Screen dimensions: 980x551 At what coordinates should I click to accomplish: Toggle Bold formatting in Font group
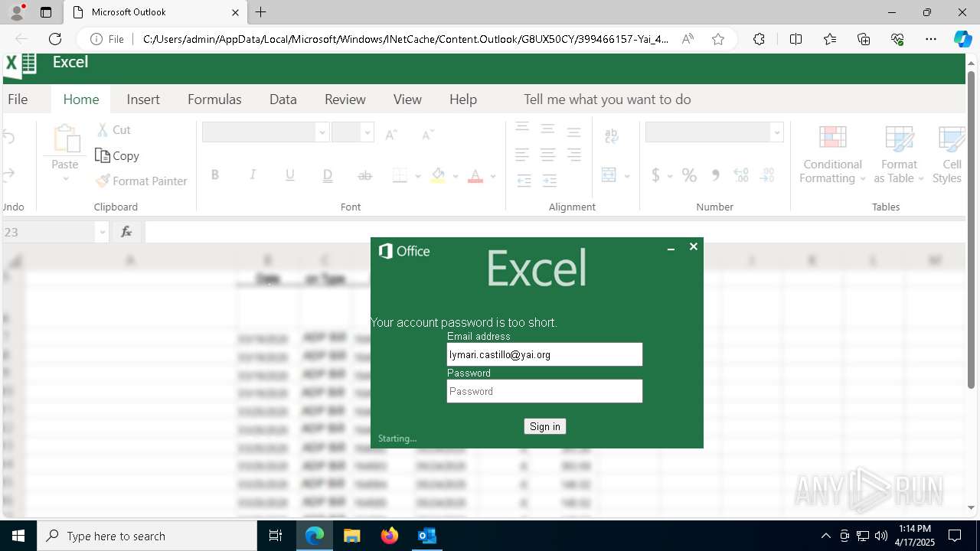[215, 175]
